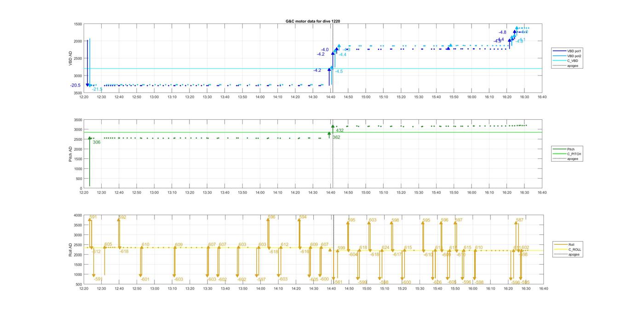Click the "16:40" x-tick of the Roll plot
644x319 pixels.
(543, 289)
